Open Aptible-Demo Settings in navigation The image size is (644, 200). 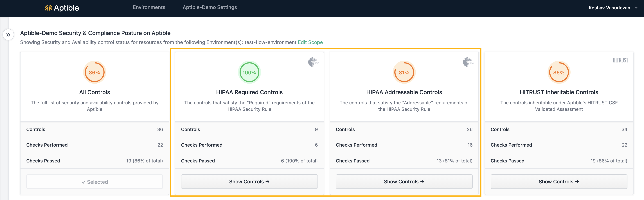[x=210, y=7]
